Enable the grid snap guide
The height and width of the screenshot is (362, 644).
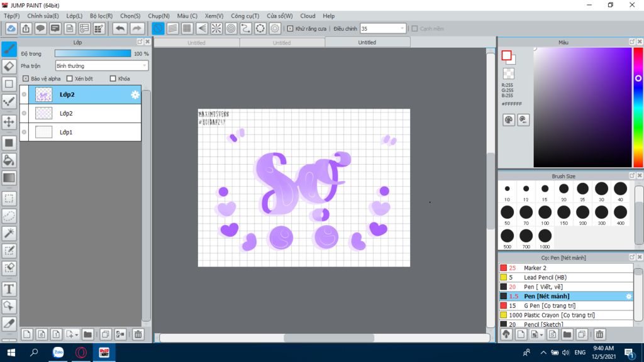pos(187,28)
